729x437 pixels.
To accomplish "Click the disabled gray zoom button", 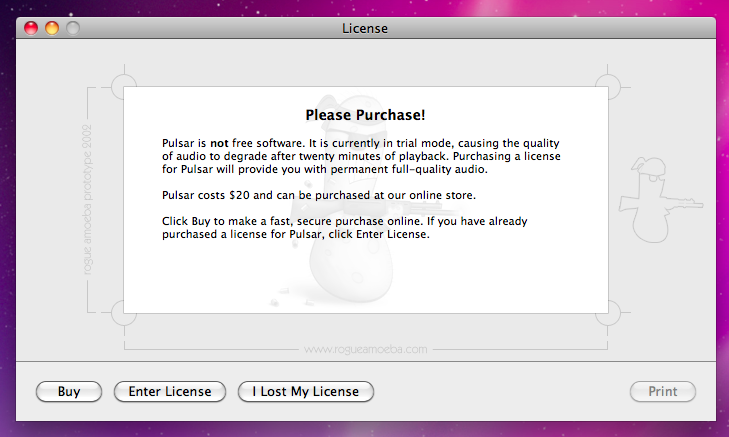I will (73, 28).
